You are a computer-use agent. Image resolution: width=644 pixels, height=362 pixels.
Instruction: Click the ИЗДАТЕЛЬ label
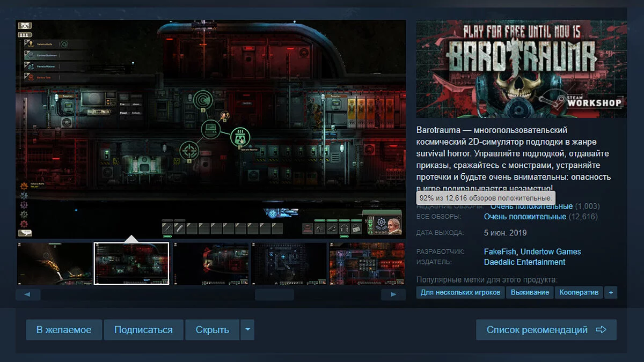[434, 263]
